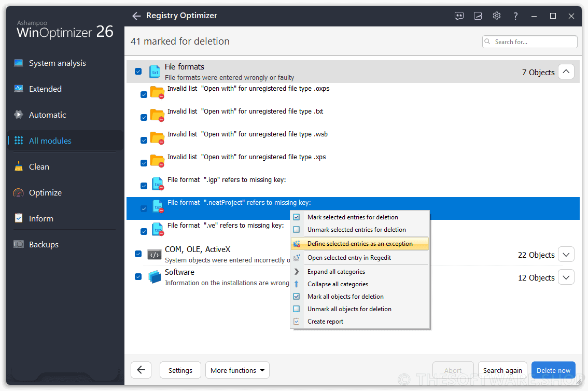
Task: Go to System analysis section
Action: click(66, 63)
